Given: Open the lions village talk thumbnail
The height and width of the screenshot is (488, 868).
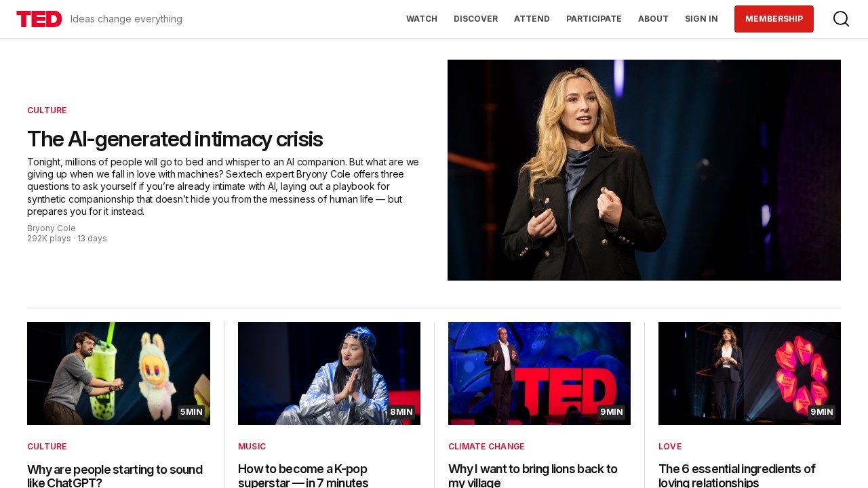Looking at the screenshot, I should [539, 373].
